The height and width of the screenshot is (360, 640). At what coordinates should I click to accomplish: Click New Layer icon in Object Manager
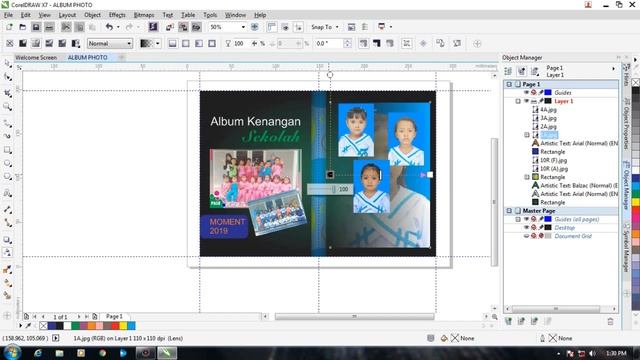point(508,321)
